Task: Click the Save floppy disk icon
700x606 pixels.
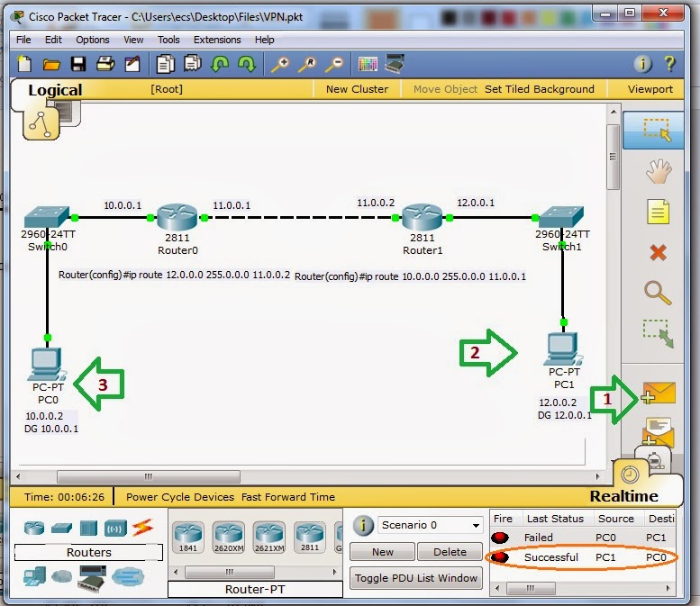Action: coord(78,64)
